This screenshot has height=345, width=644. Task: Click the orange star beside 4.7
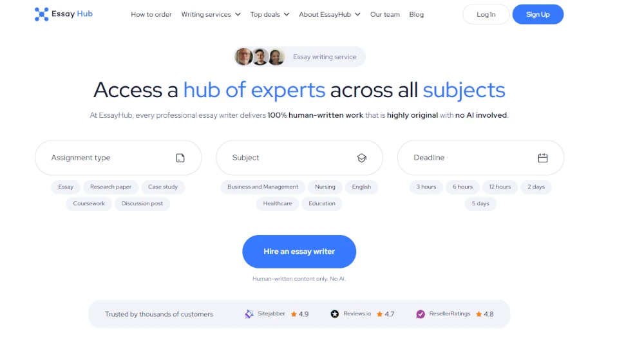point(379,314)
